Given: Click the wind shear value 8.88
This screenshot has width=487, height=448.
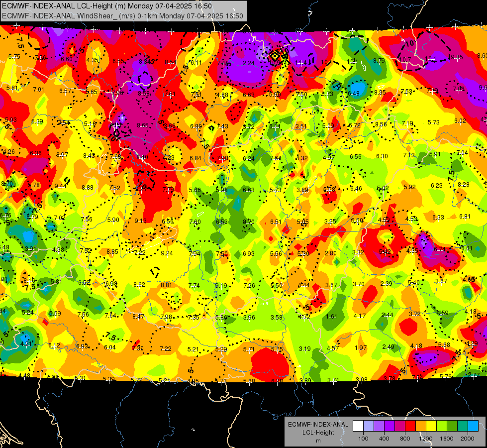Looking at the screenshot, I should click(x=88, y=188).
